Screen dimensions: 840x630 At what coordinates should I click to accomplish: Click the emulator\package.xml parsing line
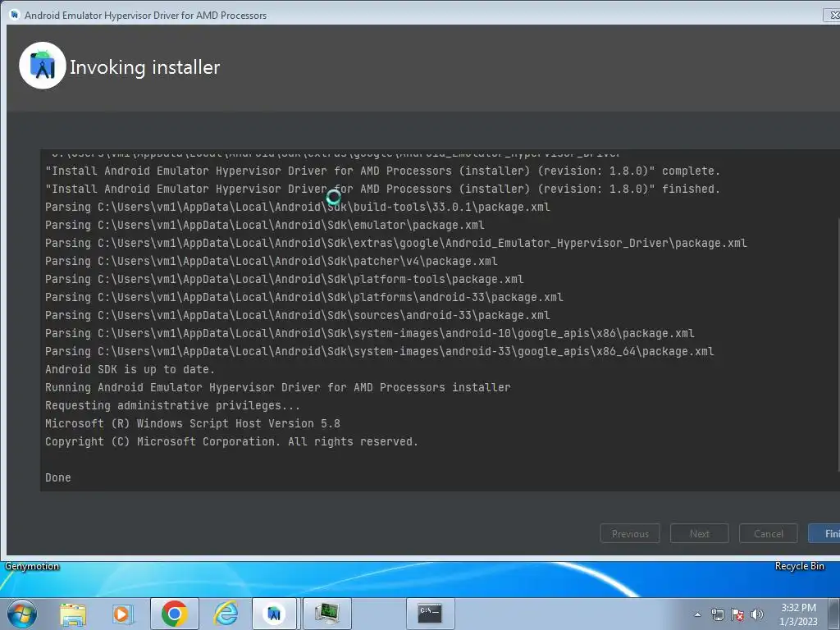point(265,225)
